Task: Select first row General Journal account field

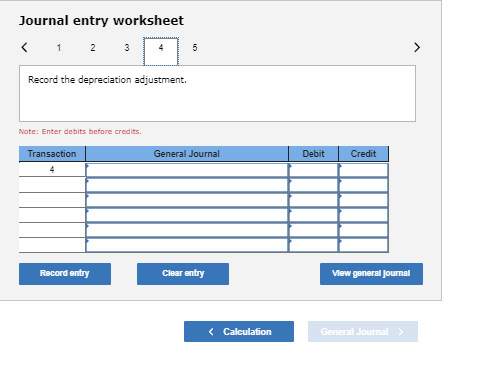Action: (187, 170)
